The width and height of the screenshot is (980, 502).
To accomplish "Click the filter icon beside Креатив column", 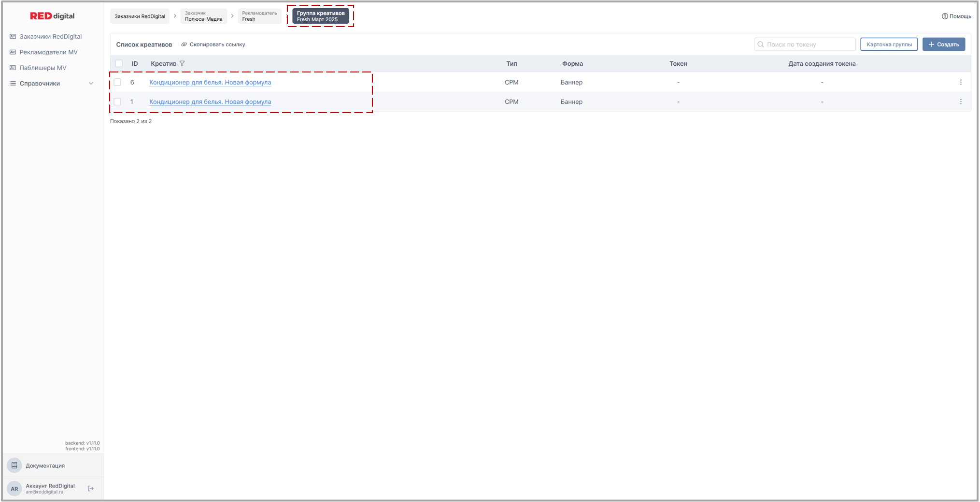I will pos(182,64).
